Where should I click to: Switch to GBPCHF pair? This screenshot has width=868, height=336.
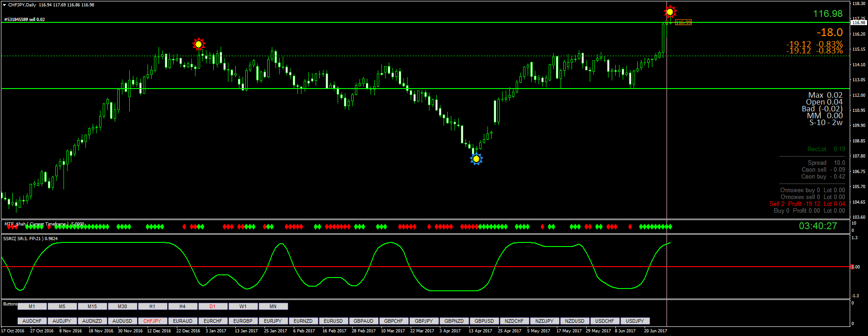tap(394, 321)
